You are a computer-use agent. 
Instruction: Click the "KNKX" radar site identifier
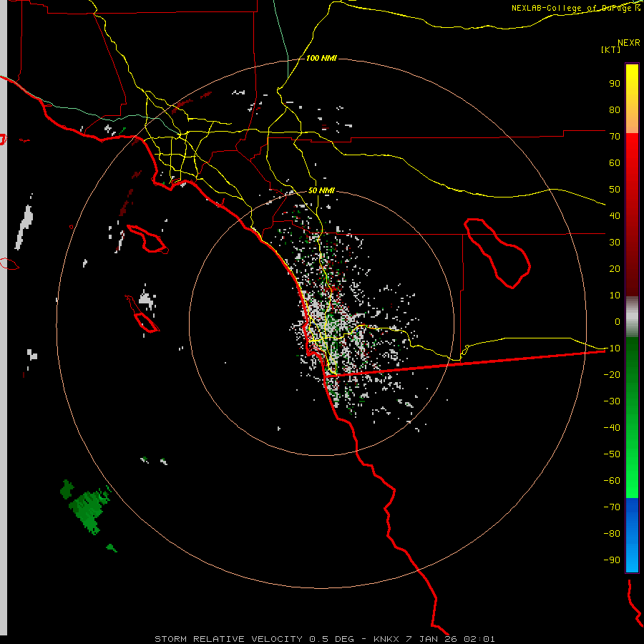pyautogui.click(x=386, y=639)
